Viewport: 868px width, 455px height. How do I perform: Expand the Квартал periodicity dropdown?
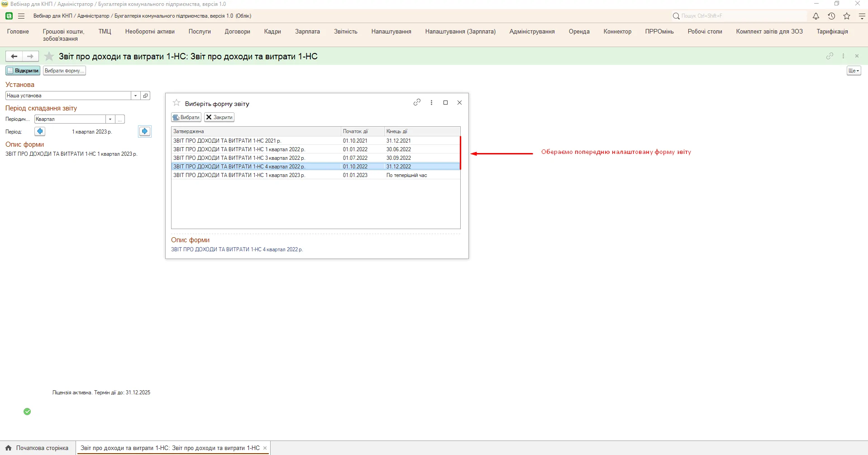point(110,119)
